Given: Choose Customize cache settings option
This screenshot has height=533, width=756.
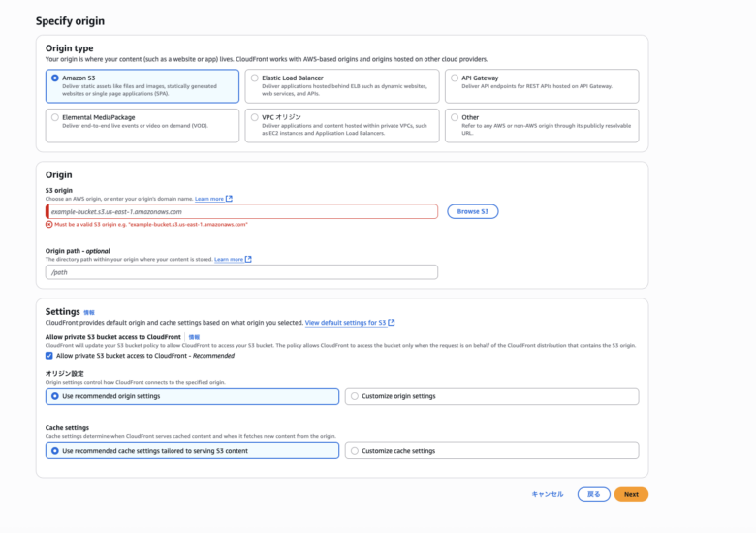Looking at the screenshot, I should click(355, 451).
